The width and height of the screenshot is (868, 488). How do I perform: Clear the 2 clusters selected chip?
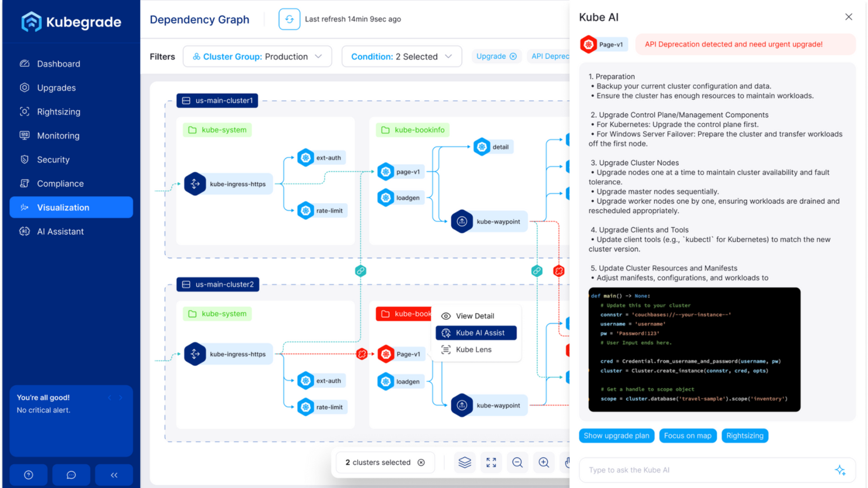[x=421, y=462]
